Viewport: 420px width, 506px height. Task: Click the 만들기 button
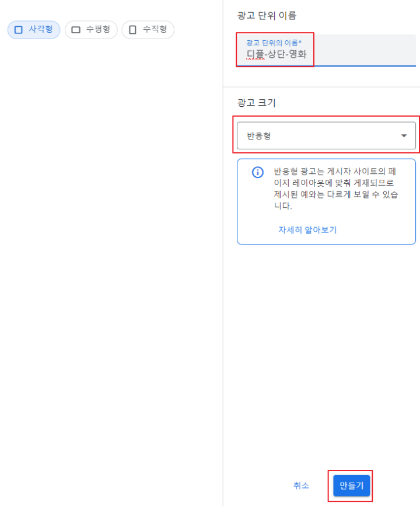tap(351, 486)
